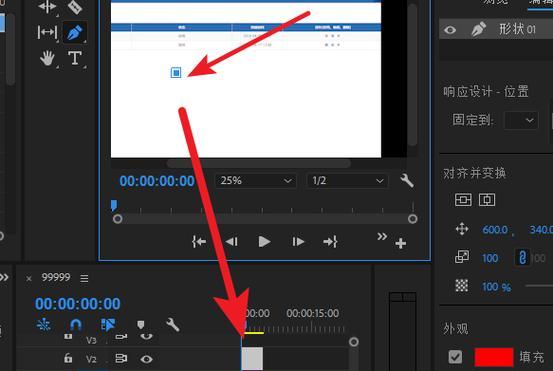Click the pen icon on 形状 01 layer
Viewport: 553px width, 371px height.
point(479,29)
